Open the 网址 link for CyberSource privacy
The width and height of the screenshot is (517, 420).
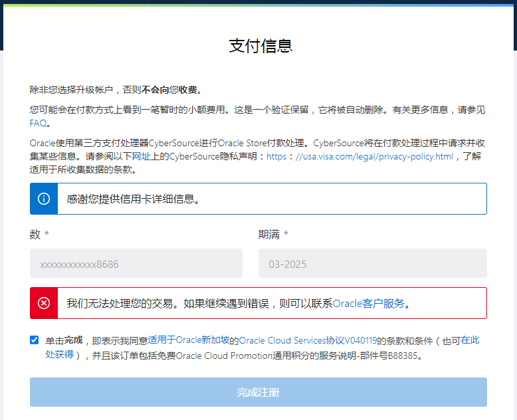coord(141,156)
